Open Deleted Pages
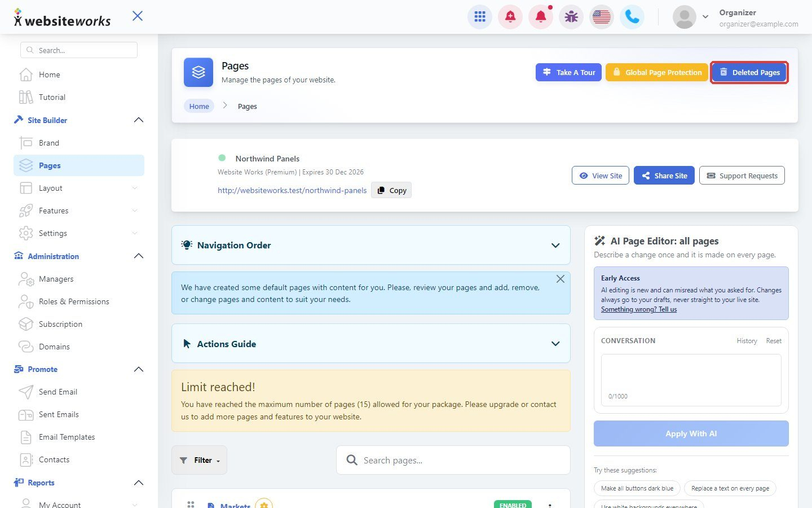The image size is (812, 508). point(749,72)
